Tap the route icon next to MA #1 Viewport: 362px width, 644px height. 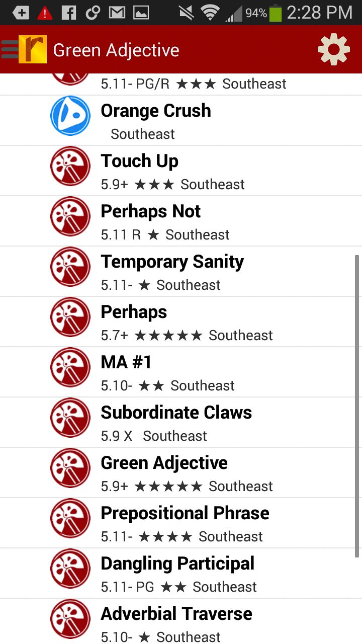[70, 367]
